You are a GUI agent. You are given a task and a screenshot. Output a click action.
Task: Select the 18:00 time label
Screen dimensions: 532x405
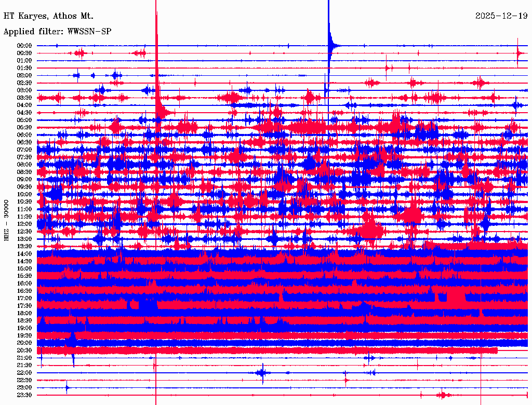pyautogui.click(x=24, y=314)
